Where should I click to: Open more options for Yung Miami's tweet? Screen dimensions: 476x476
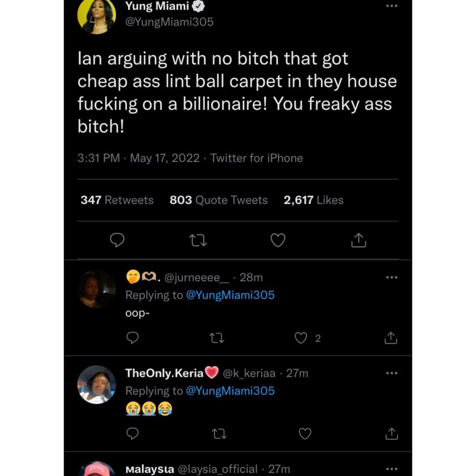click(x=391, y=6)
